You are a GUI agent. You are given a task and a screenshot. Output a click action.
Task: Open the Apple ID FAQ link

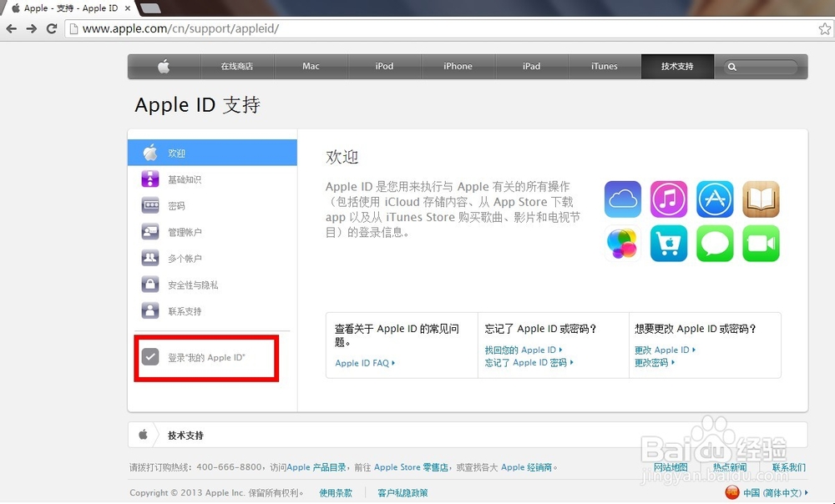click(365, 363)
